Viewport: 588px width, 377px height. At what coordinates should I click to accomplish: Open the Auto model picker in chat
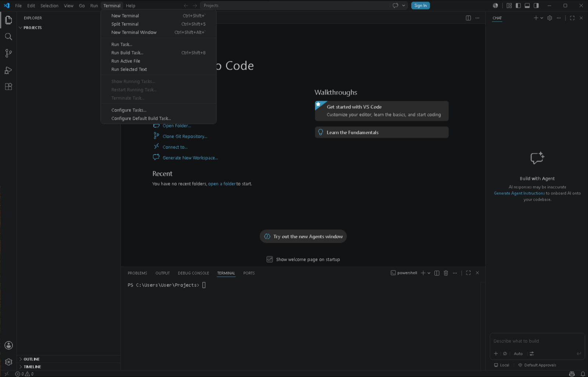coord(518,354)
